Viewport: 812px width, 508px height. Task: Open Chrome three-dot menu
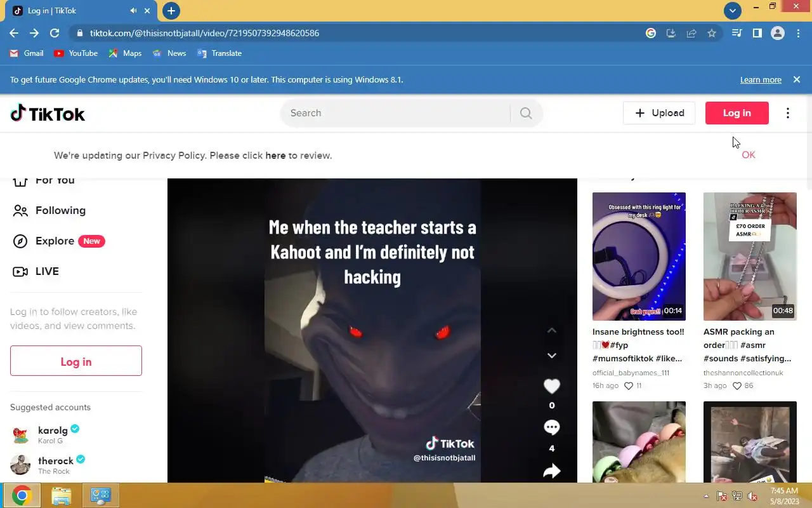click(798, 33)
